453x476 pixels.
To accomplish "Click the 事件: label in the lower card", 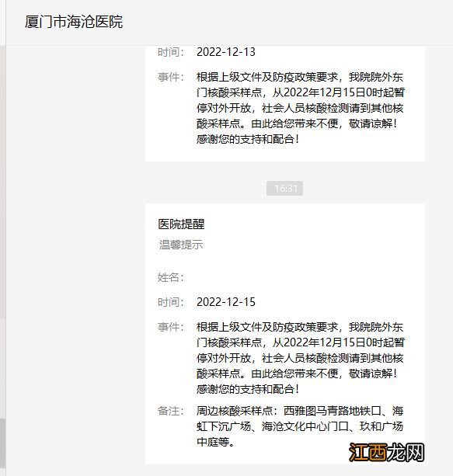I will coord(171,327).
